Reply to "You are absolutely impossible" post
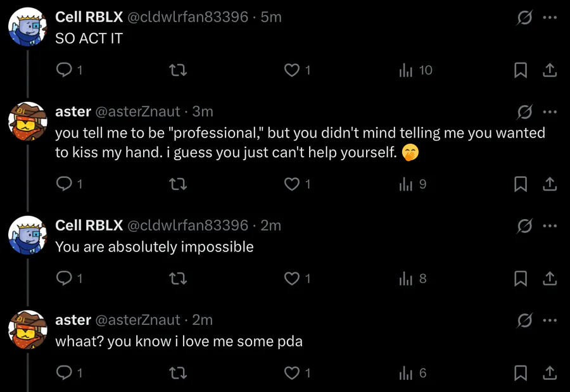Screen dimensions: 570x392 pyautogui.click(x=65, y=278)
